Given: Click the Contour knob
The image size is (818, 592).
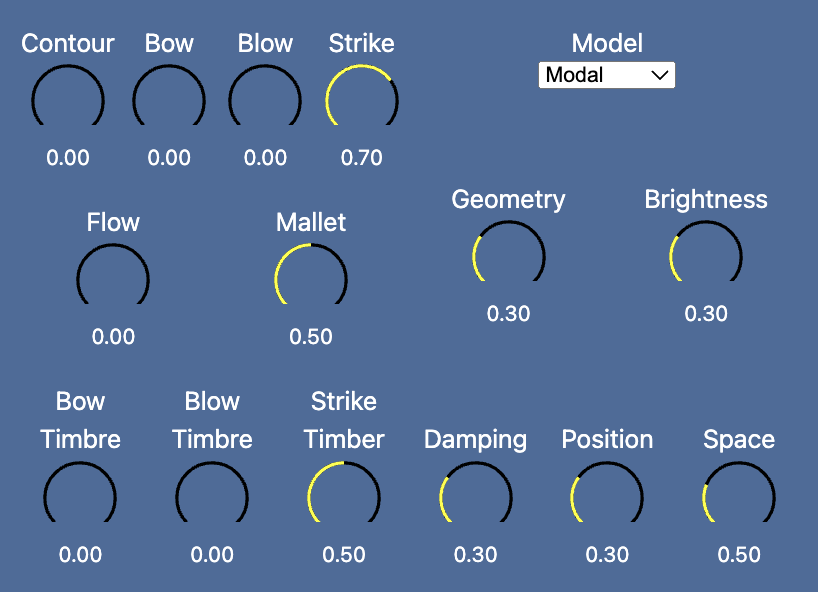Looking at the screenshot, I should pyautogui.click(x=68, y=95).
